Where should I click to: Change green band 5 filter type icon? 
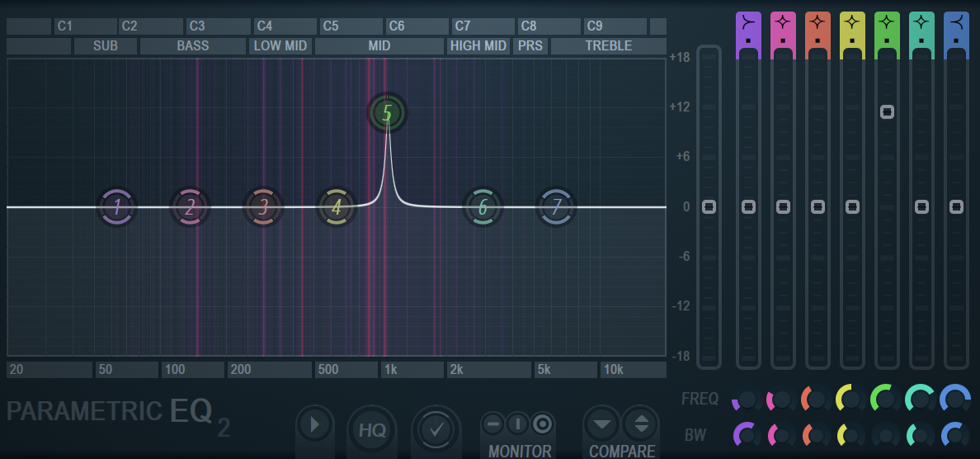click(x=887, y=22)
